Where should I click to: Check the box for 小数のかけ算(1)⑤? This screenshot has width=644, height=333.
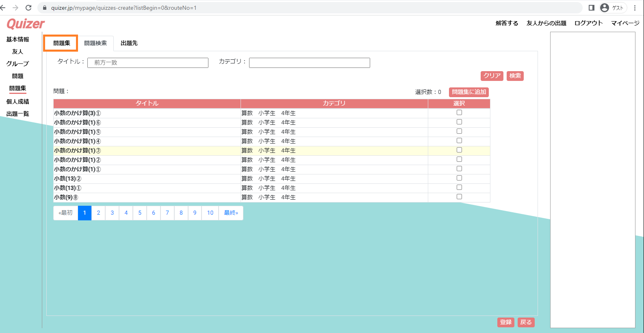459,131
